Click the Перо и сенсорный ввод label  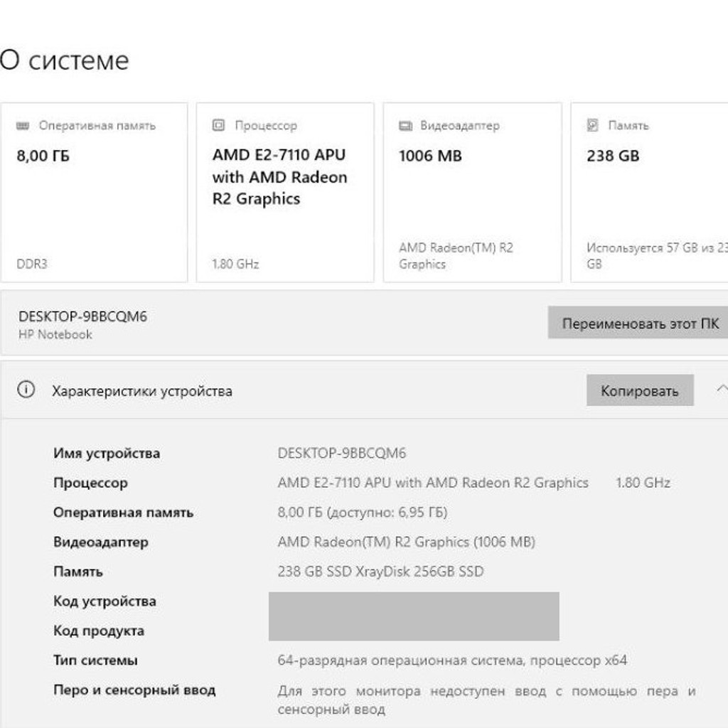coord(134,690)
